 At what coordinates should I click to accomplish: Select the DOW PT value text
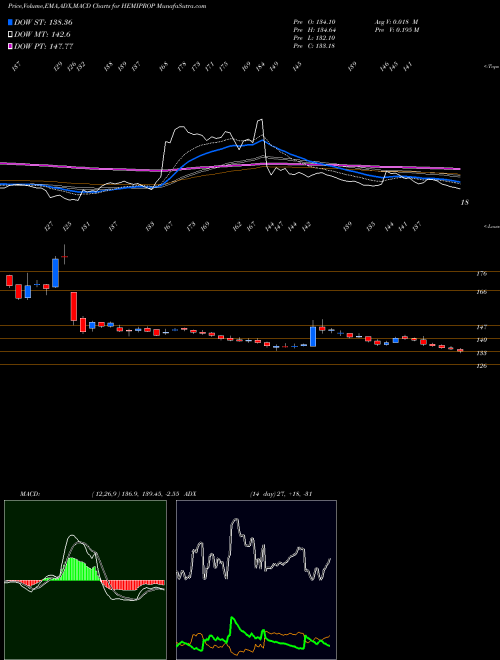[x=61, y=46]
